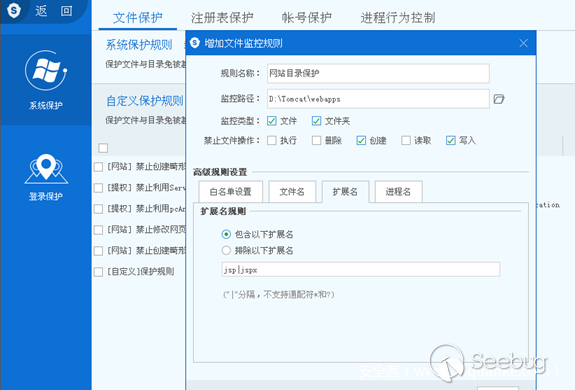Click the 监控路径 field with D:\Tomcat\webapps

[x=378, y=99]
